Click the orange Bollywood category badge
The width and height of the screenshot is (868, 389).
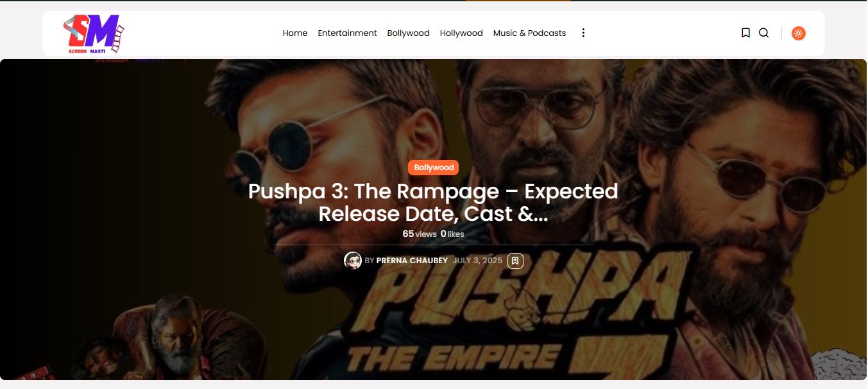click(x=434, y=168)
